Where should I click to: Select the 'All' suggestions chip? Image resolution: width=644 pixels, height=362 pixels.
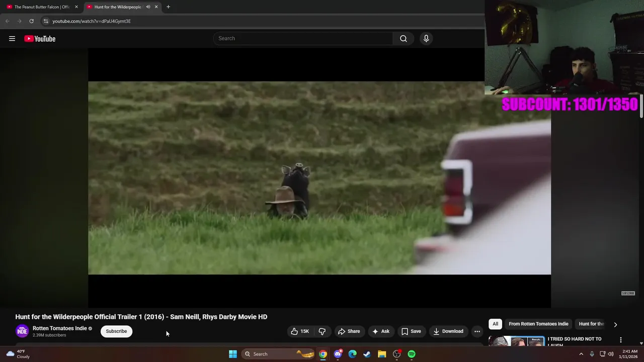pyautogui.click(x=495, y=324)
